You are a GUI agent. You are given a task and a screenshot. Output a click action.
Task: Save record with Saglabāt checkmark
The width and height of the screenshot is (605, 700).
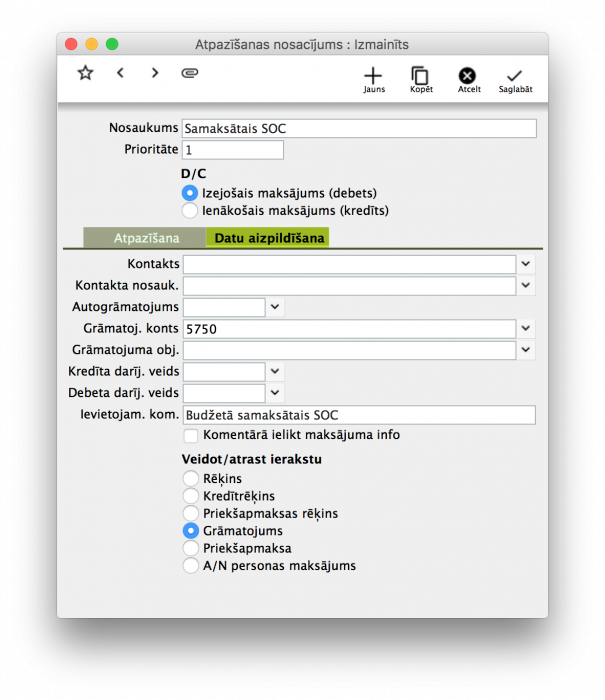515,77
